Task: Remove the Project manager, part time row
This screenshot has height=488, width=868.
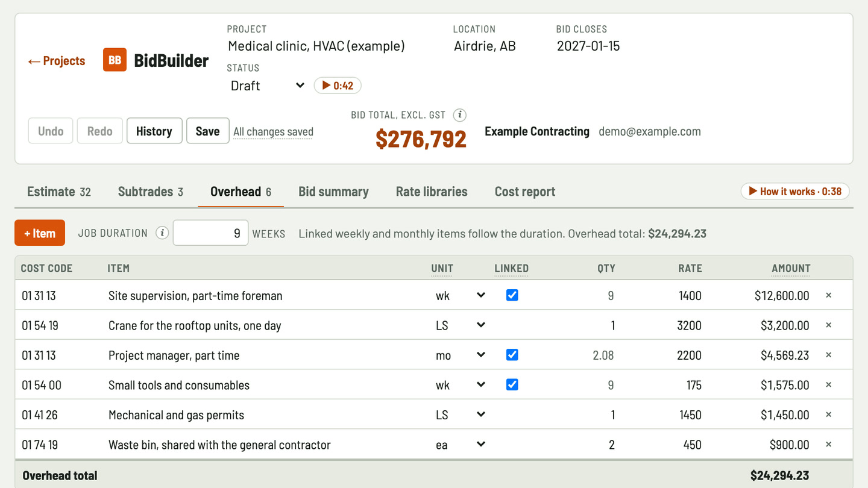Action: (828, 355)
